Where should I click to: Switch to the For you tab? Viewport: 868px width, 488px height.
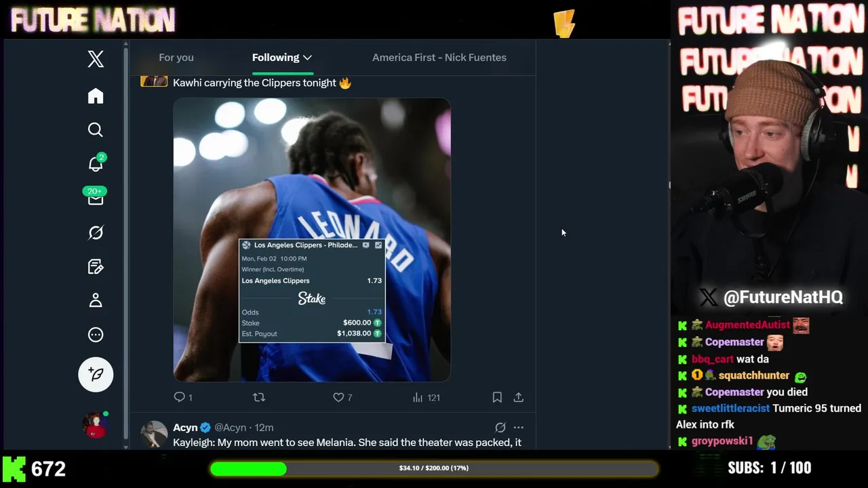(176, 58)
